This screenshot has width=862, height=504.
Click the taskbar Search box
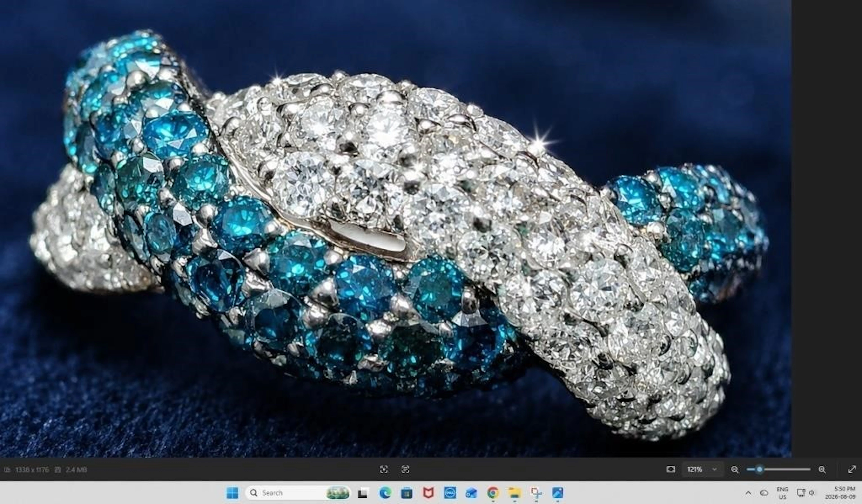(x=298, y=493)
